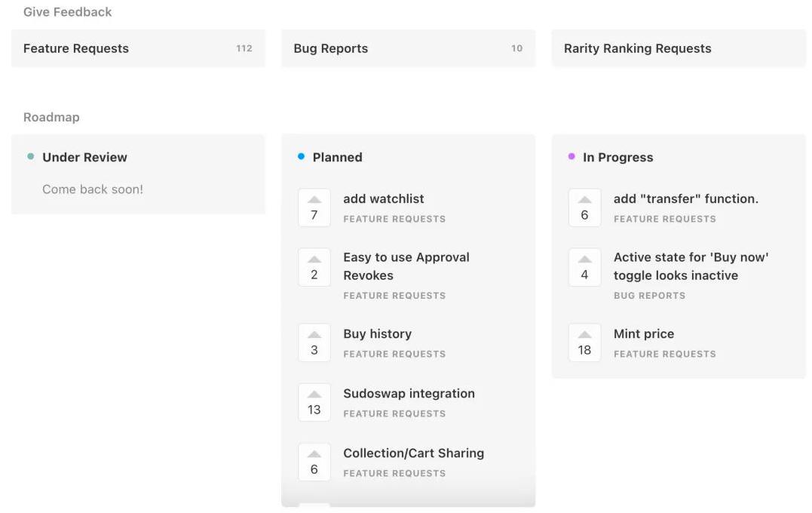
Task: Click the 'Collection/Cart Sharing' post title
Action: pyautogui.click(x=413, y=453)
